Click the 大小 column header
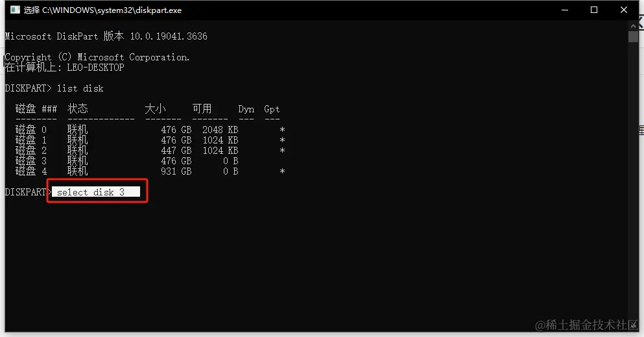Image resolution: width=644 pixels, height=337 pixels. pyautogui.click(x=155, y=109)
